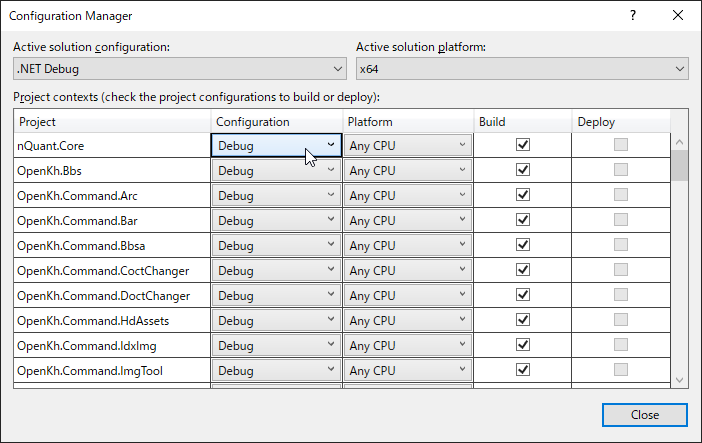Select the OpenKh.Command.Arc project name
This screenshot has height=443, width=702.
pos(77,196)
